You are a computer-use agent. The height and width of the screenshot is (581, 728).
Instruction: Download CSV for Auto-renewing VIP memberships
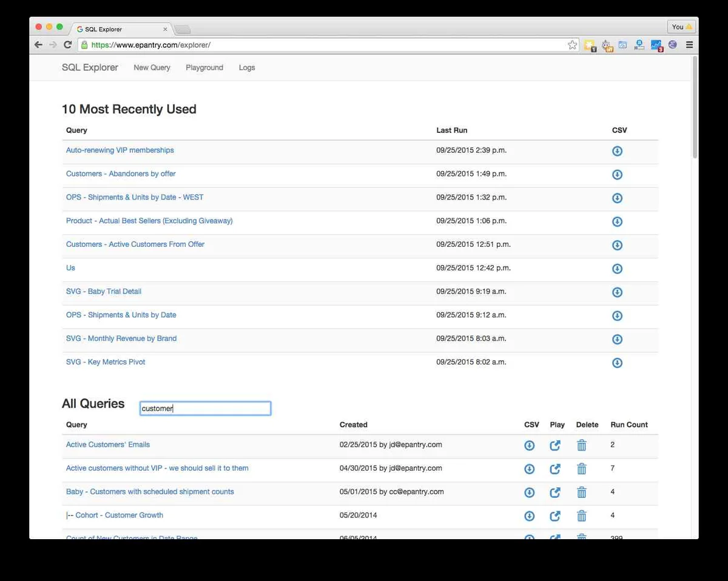pos(617,151)
